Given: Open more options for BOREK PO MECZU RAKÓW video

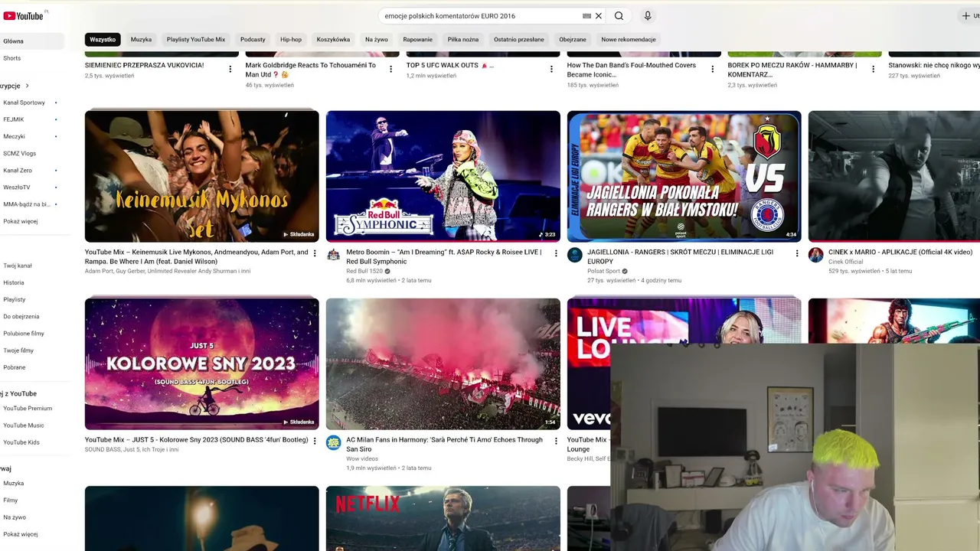Looking at the screenshot, I should coord(873,69).
